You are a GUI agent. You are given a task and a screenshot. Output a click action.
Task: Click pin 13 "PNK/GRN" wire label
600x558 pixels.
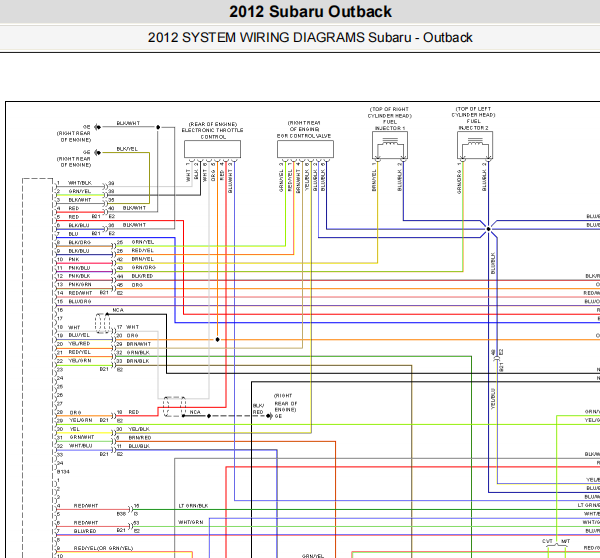[x=80, y=284]
